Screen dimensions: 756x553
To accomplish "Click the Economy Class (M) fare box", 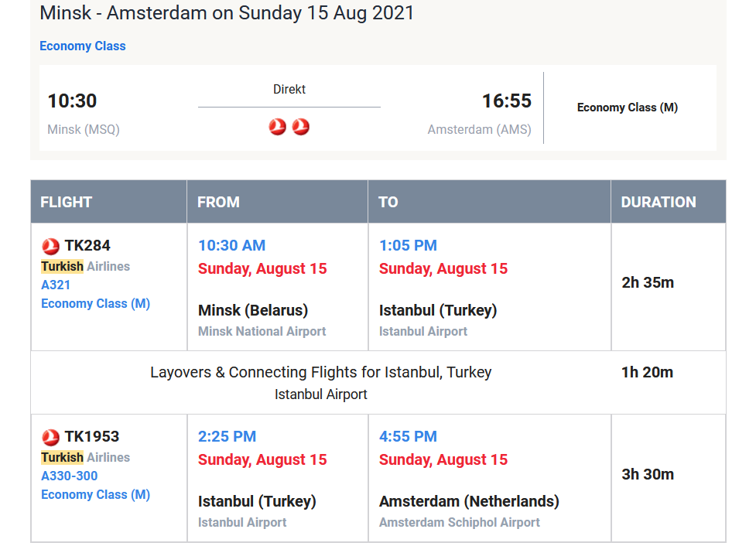I will pyautogui.click(x=628, y=108).
